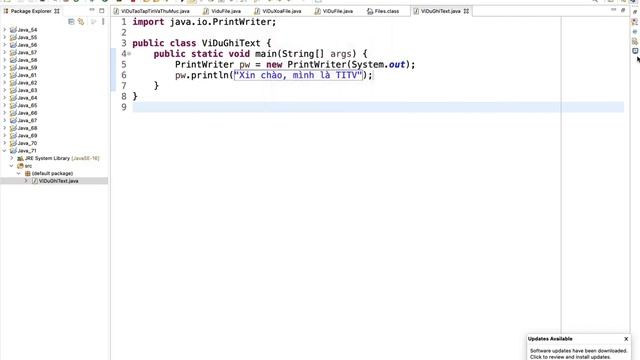The height and width of the screenshot is (360, 640).
Task: Expand the Java_57 project
Action: point(4,52)
